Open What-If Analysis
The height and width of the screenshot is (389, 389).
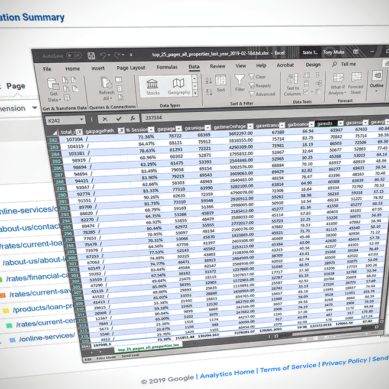pos(337,84)
